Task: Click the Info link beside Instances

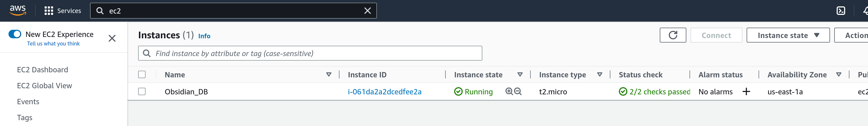Action: [204, 36]
